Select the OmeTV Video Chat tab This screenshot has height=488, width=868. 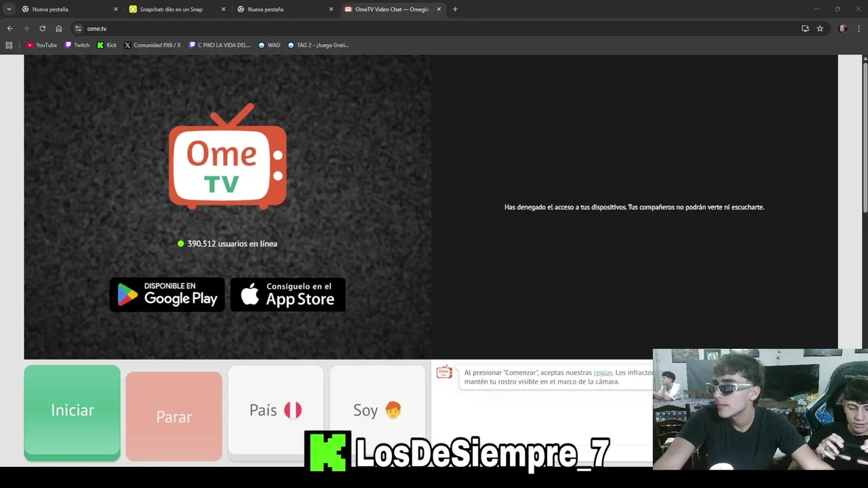tap(393, 9)
